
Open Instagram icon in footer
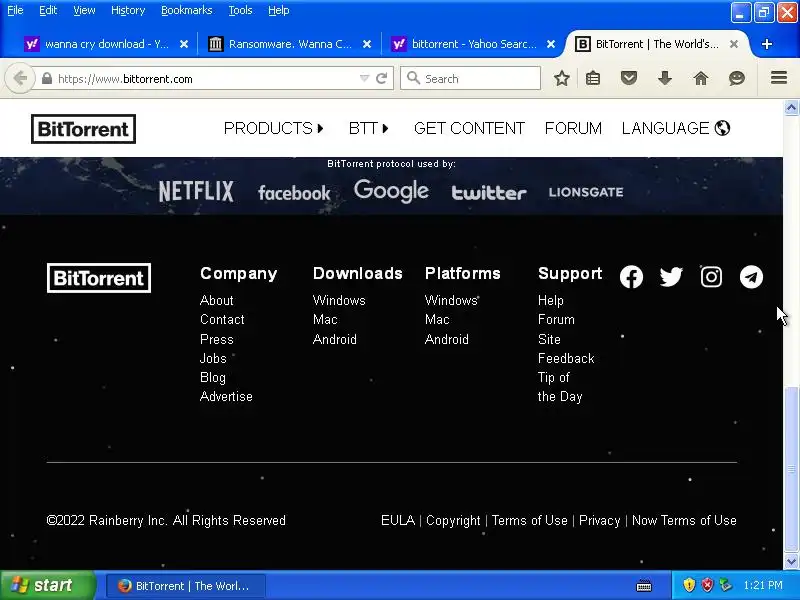tap(711, 277)
